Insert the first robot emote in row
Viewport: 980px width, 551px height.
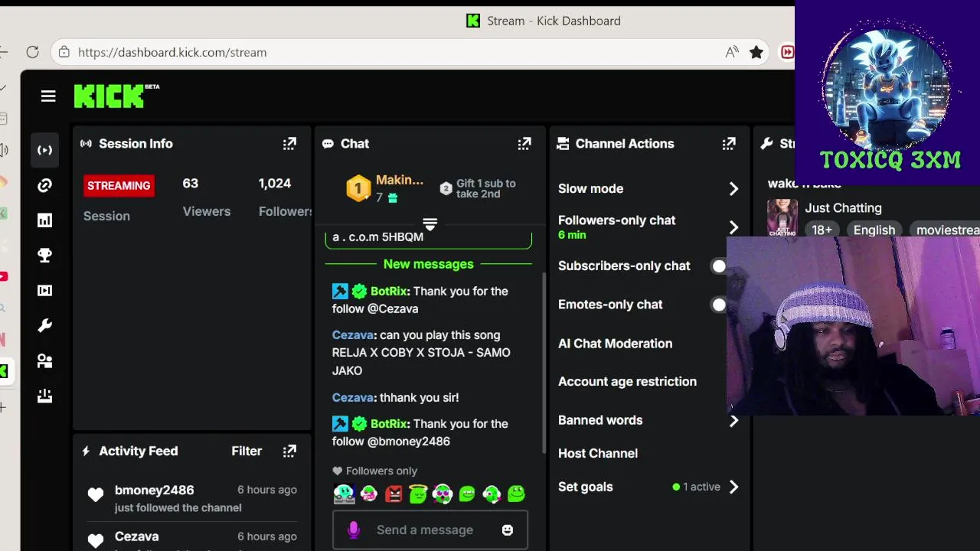pos(345,494)
